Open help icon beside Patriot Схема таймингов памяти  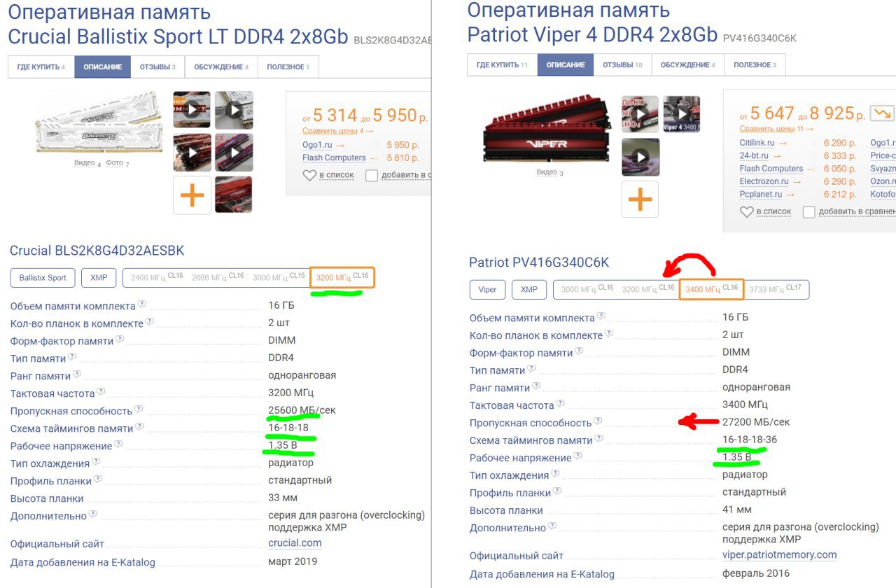coord(599,439)
